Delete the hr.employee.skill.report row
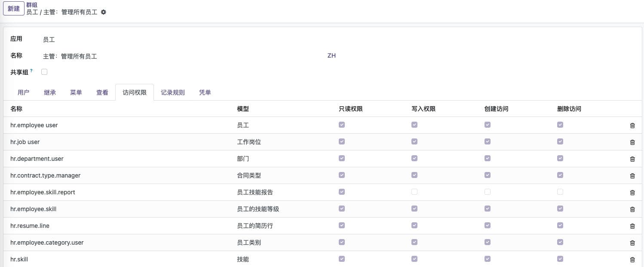 (632, 193)
